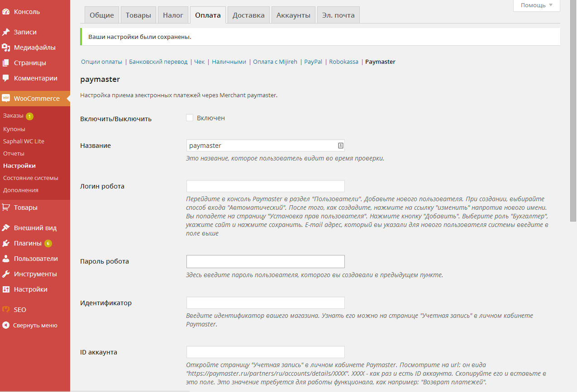Image resolution: width=577 pixels, height=392 pixels.
Task: Click the plugin updates badge showing 6
Action: coord(48,243)
